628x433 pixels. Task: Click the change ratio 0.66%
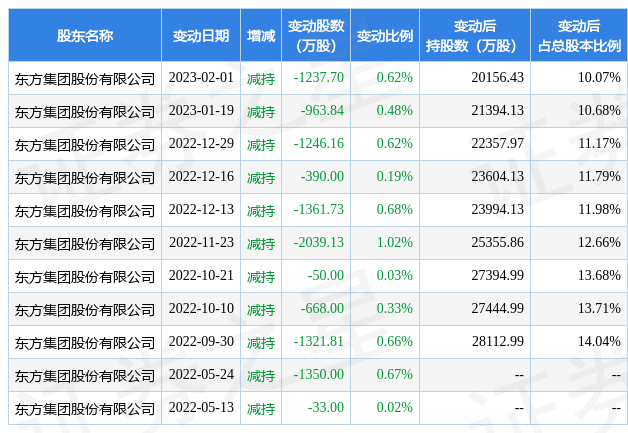395,341
